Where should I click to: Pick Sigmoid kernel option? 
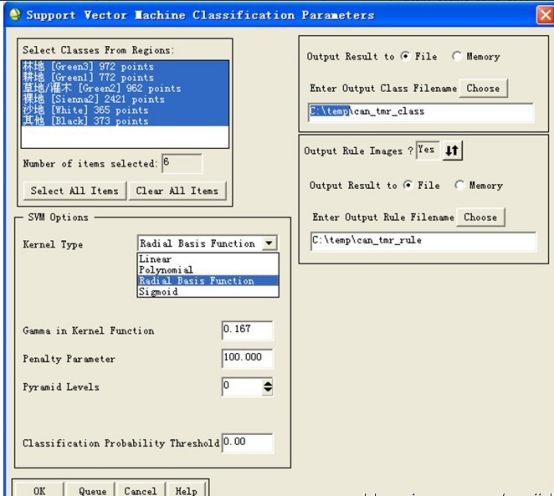pyautogui.click(x=208, y=292)
